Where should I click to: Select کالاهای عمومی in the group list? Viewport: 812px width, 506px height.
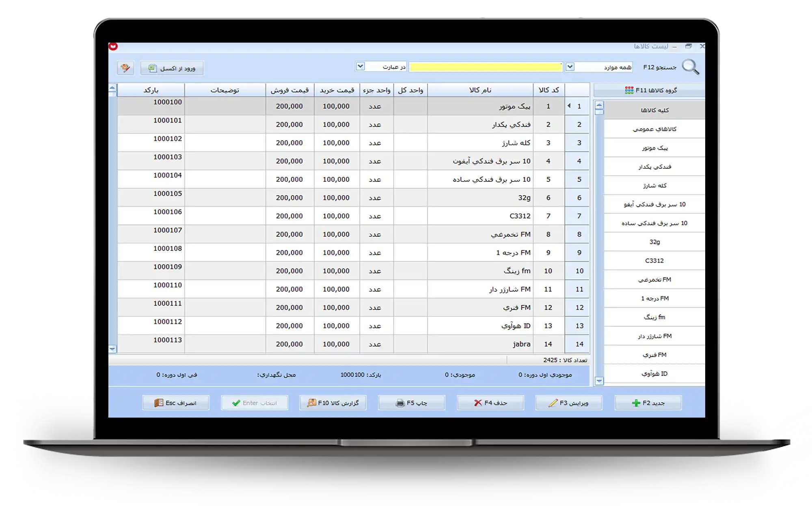pos(654,129)
